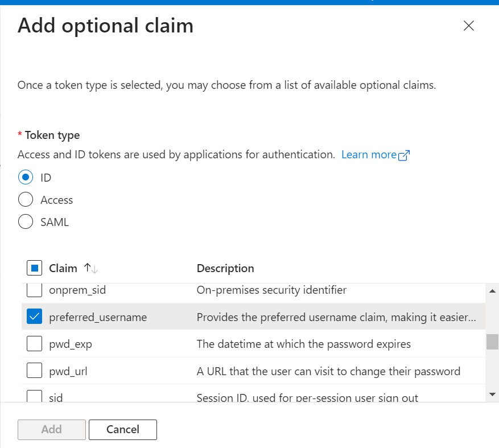Image resolution: width=499 pixels, height=448 pixels.
Task: Select the ID token type radio button
Action: [x=25, y=177]
